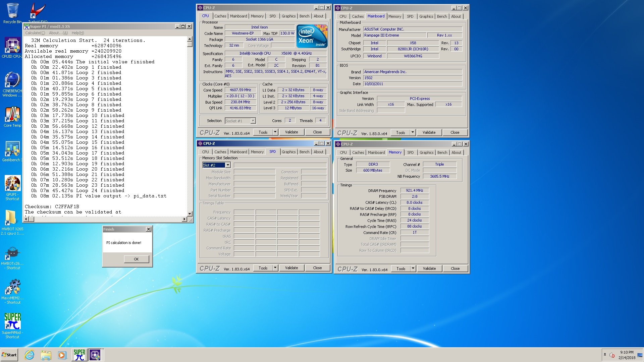The width and height of the screenshot is (644, 362).
Task: Switch to CPU-Z in the taskbar
Action: 95,355
